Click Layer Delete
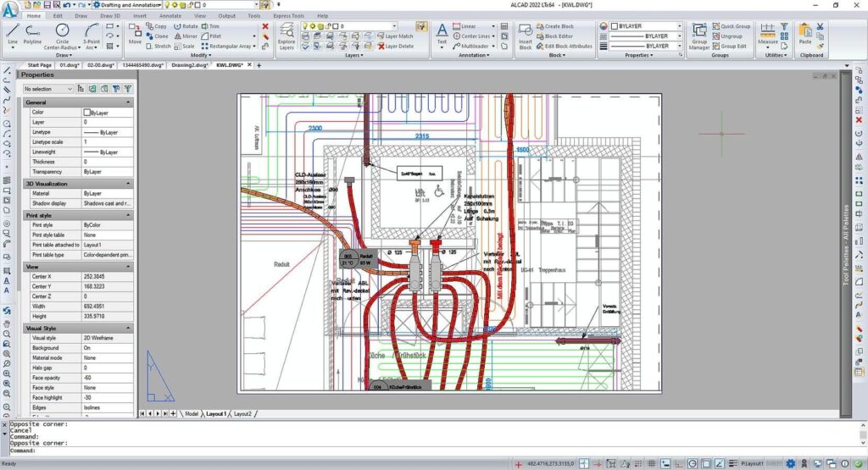Viewport: 868px width, 470px height. [x=396, y=47]
